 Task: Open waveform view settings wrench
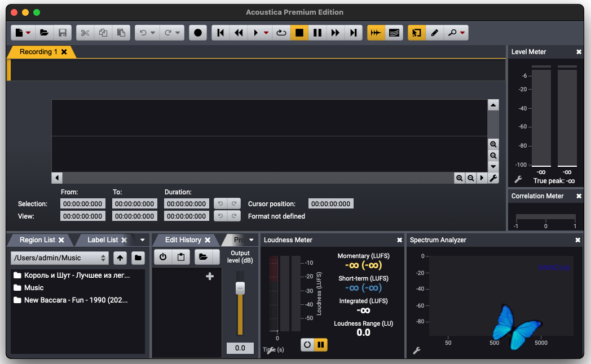click(493, 178)
